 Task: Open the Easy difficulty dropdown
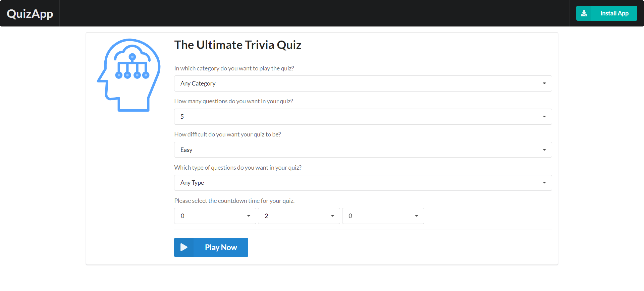click(x=362, y=150)
